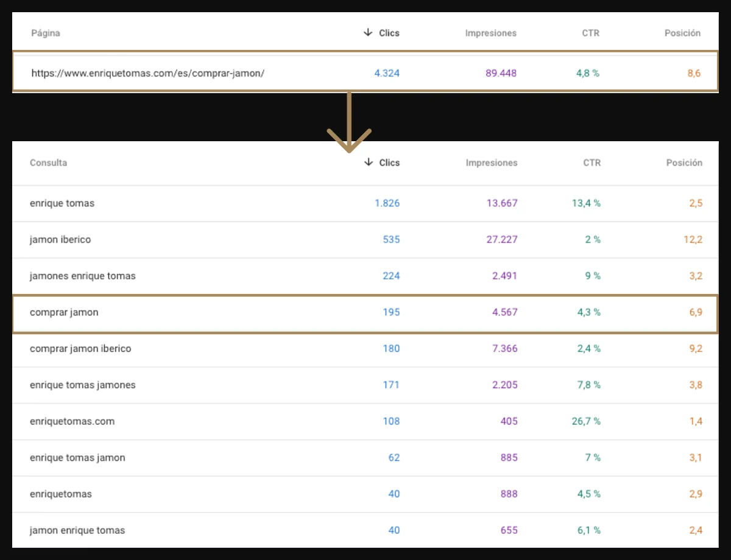This screenshot has height=560, width=731.
Task: Click the 8,6 position value
Action: click(694, 73)
